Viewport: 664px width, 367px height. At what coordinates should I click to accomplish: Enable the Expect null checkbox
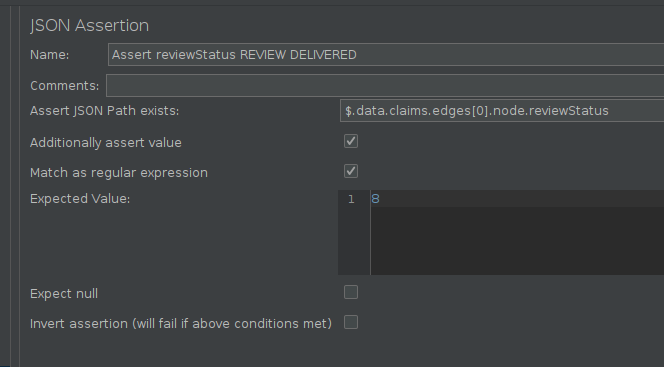click(x=351, y=292)
